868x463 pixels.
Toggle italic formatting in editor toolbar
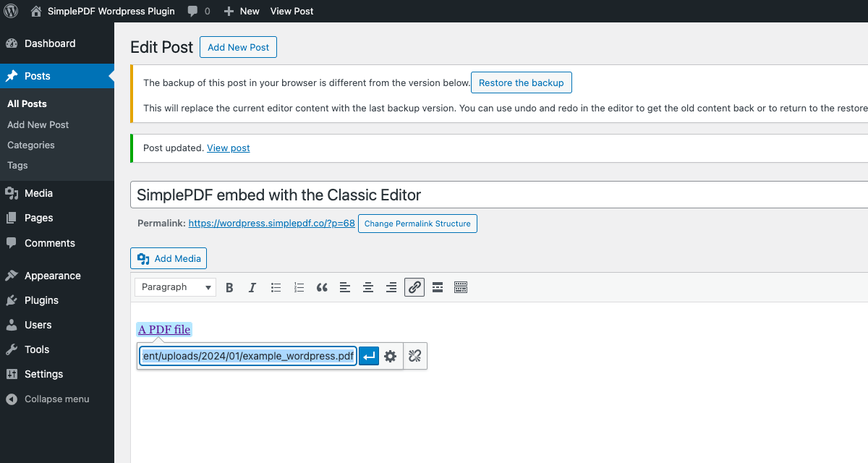pyautogui.click(x=252, y=287)
